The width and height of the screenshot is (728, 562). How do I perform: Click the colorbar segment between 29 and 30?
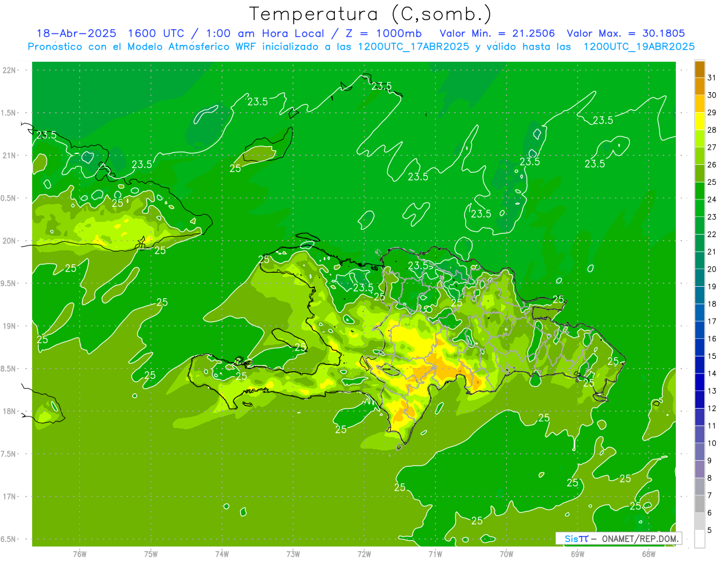[x=699, y=104]
